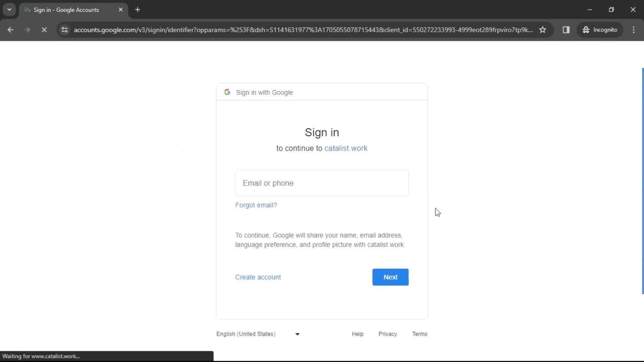Click the 'catalist.work' link
This screenshot has height=362, width=644.
point(346,148)
